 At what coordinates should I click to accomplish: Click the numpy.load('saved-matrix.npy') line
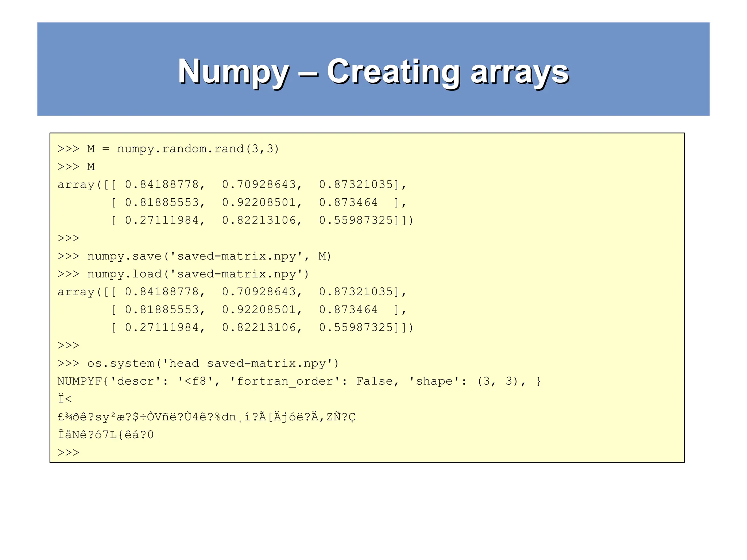183,274
